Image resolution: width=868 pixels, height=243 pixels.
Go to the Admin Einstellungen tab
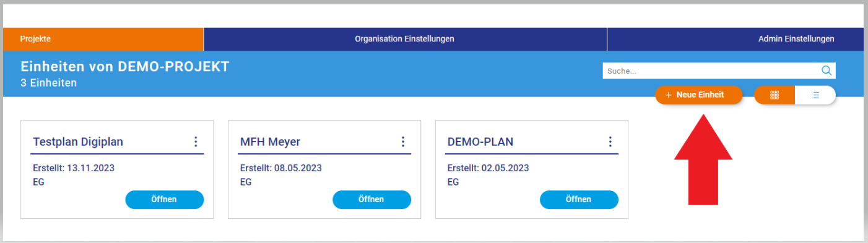[736, 39]
